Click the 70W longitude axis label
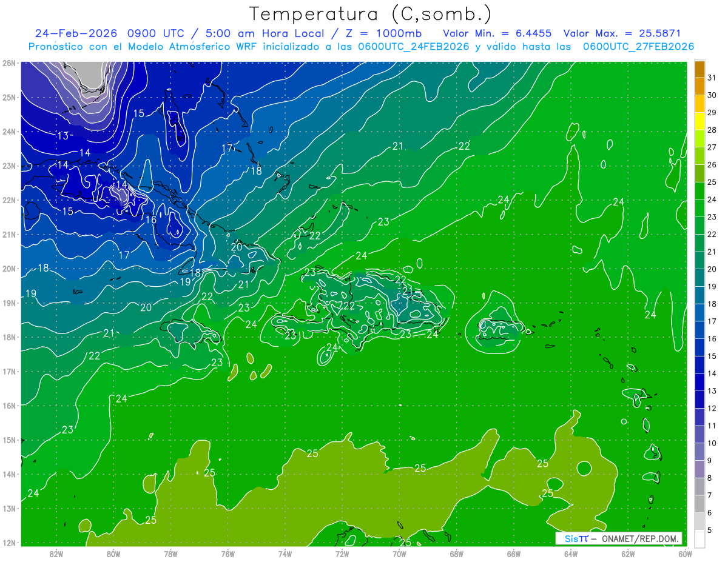Image resolution: width=728 pixels, height=562 pixels. (x=399, y=554)
